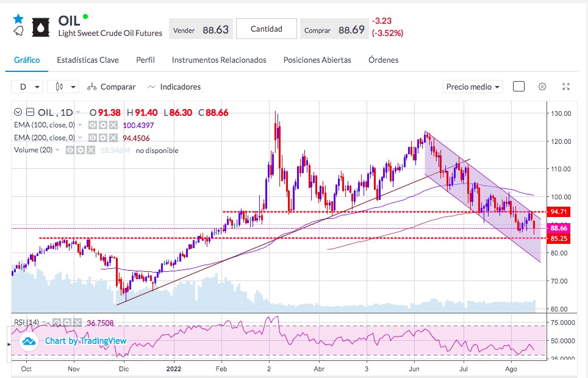
Task: Remove the Volume indicator
Action: point(91,150)
